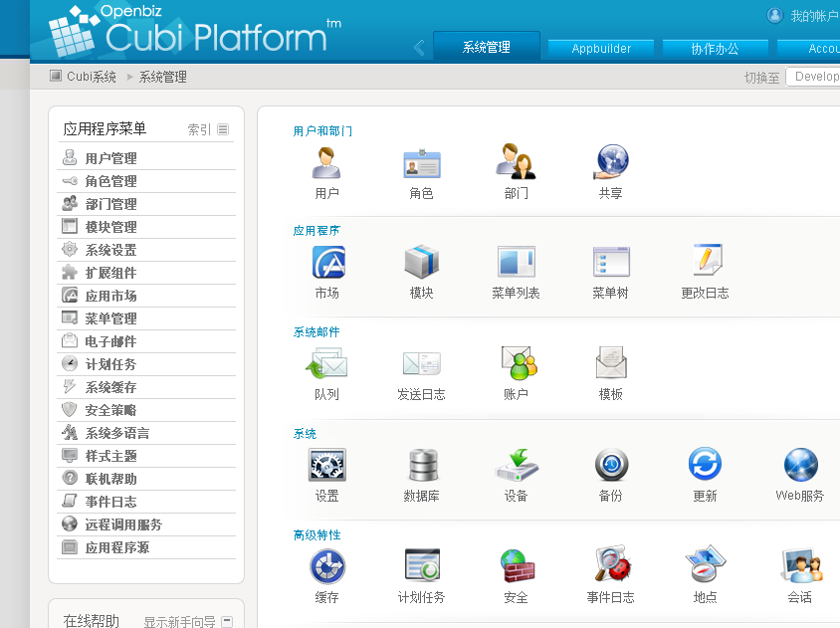The width and height of the screenshot is (840, 628).
Task: Click the Cubi系统 breadcrumb link
Action: tap(92, 77)
